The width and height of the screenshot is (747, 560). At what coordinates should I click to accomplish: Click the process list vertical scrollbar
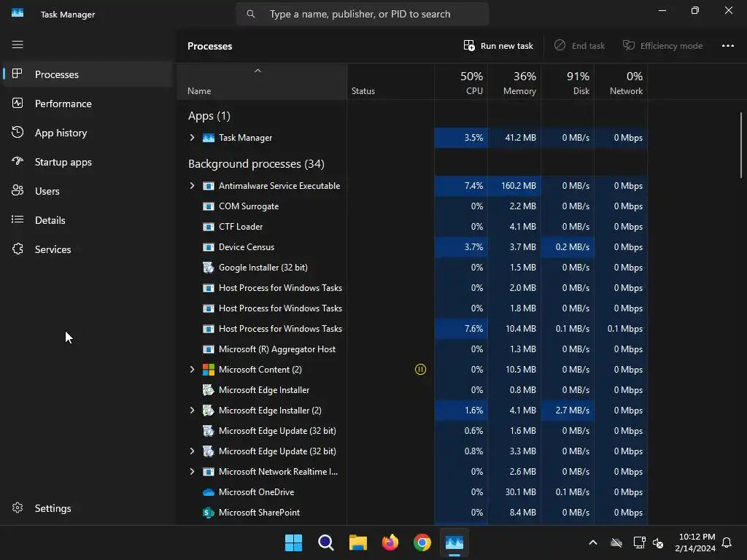(741, 145)
